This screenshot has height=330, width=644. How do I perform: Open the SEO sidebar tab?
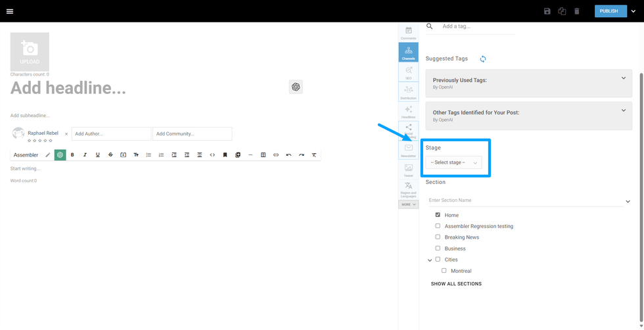point(408,72)
